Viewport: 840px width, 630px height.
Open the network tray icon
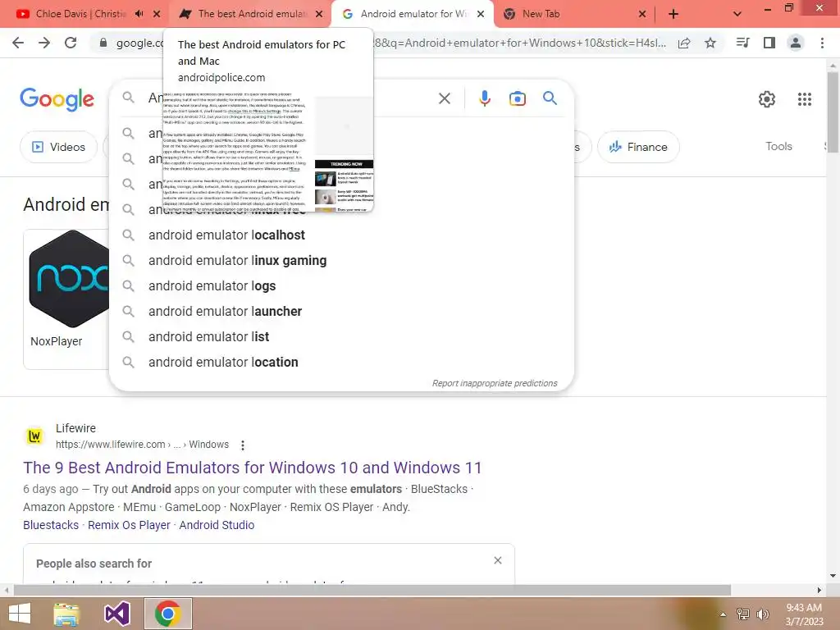[x=743, y=614]
